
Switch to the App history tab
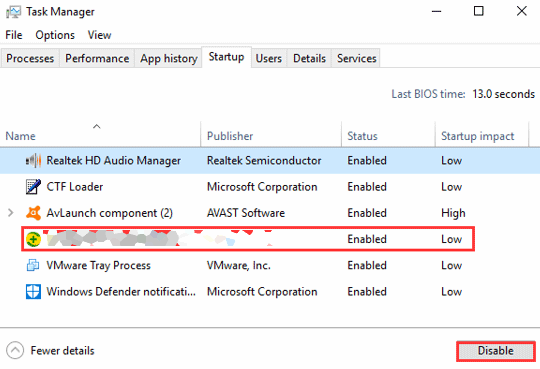coord(169,58)
